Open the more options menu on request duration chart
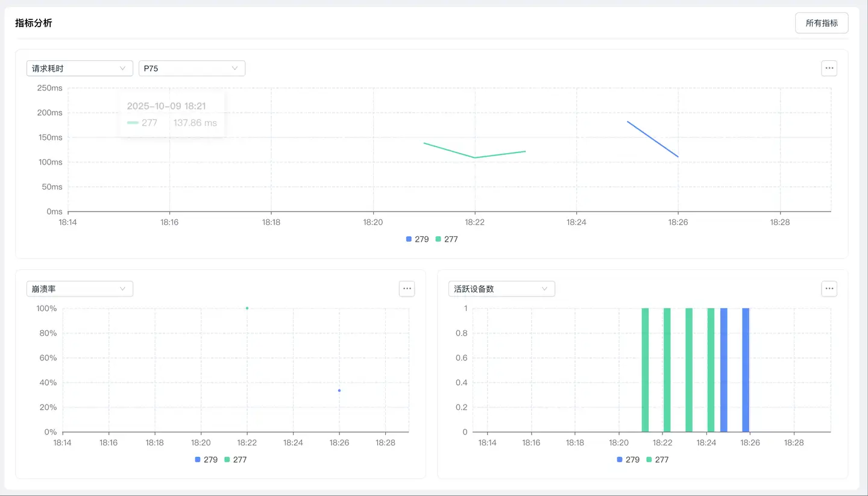This screenshot has width=868, height=496. [829, 68]
